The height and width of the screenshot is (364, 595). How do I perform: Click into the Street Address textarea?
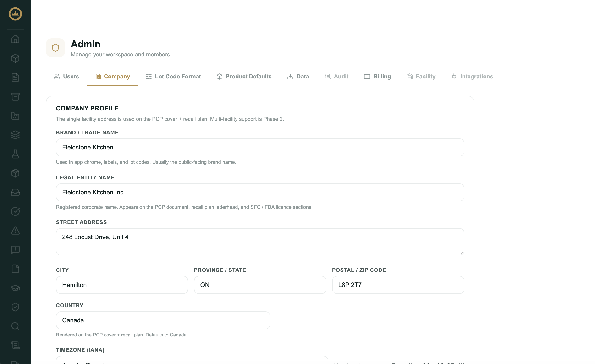pyautogui.click(x=260, y=242)
